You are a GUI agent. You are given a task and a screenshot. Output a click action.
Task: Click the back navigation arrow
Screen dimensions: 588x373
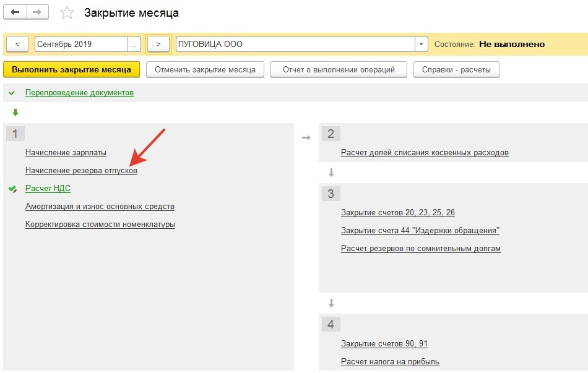point(15,12)
